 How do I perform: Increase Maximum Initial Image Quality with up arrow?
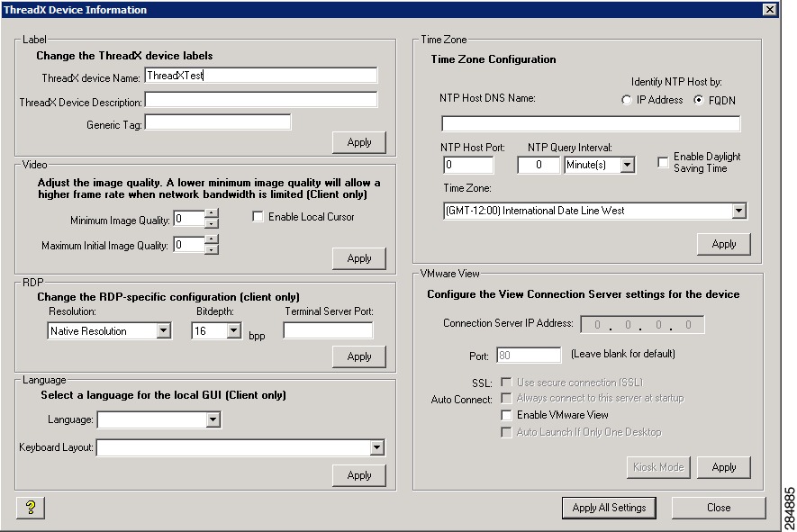(212, 239)
